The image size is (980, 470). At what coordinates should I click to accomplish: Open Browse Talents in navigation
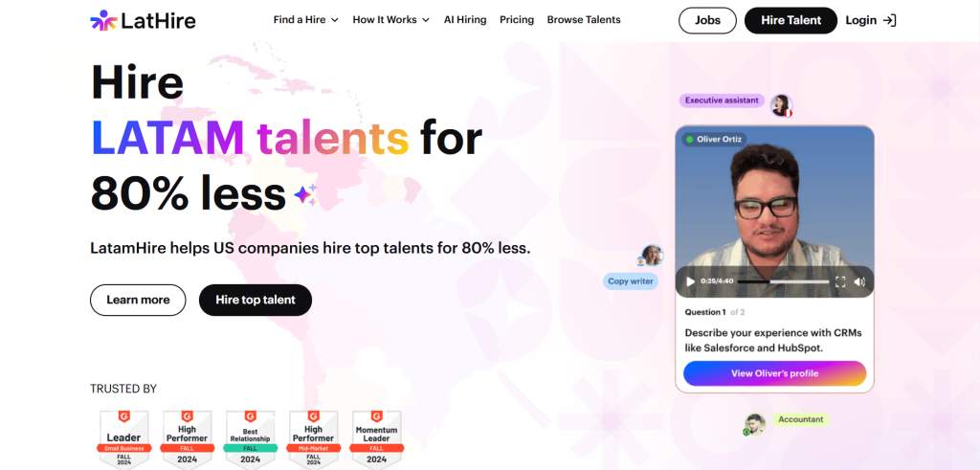[584, 20]
